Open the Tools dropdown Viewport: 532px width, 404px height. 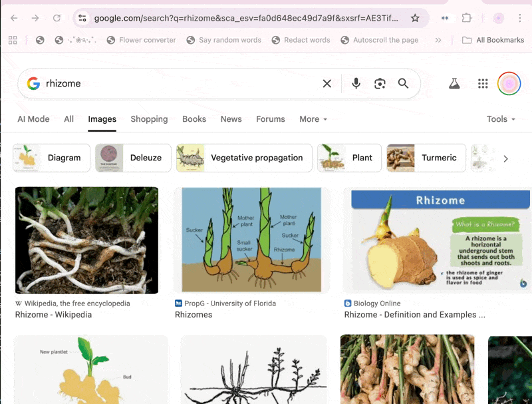[x=501, y=119]
